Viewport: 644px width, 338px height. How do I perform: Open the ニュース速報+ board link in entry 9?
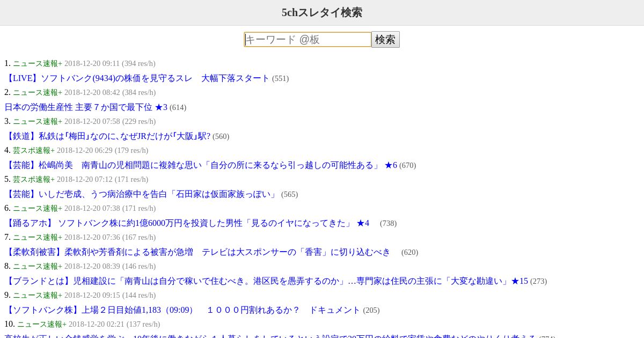(38, 295)
